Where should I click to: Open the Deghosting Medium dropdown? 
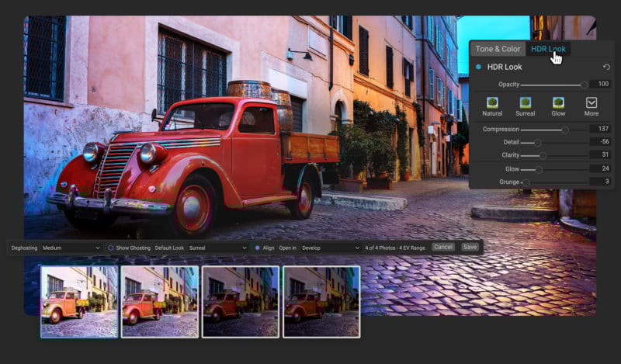click(x=71, y=248)
